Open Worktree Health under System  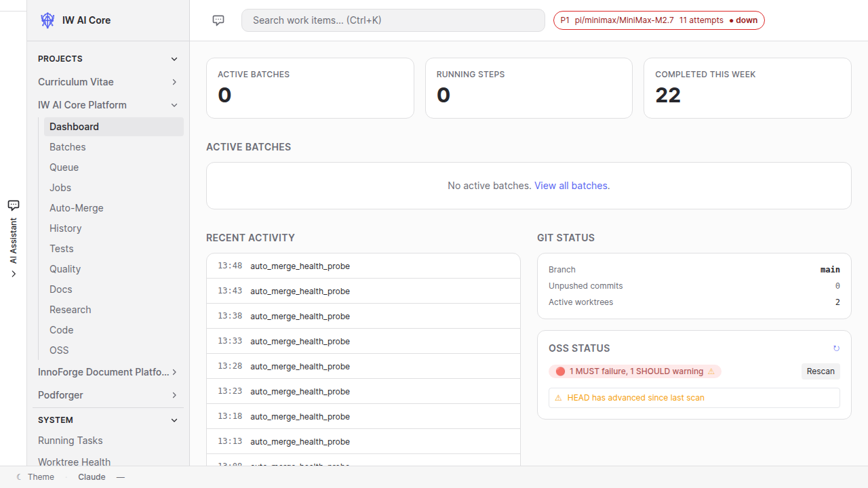click(108, 462)
